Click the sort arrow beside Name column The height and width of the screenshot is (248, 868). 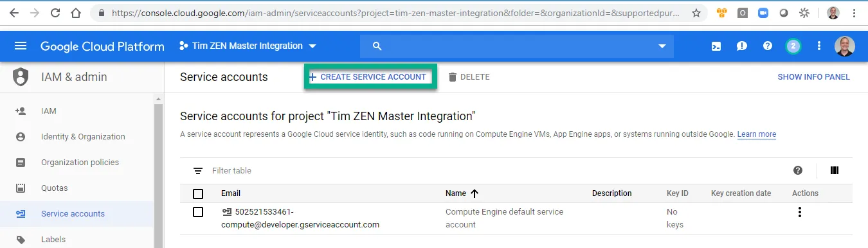point(475,193)
